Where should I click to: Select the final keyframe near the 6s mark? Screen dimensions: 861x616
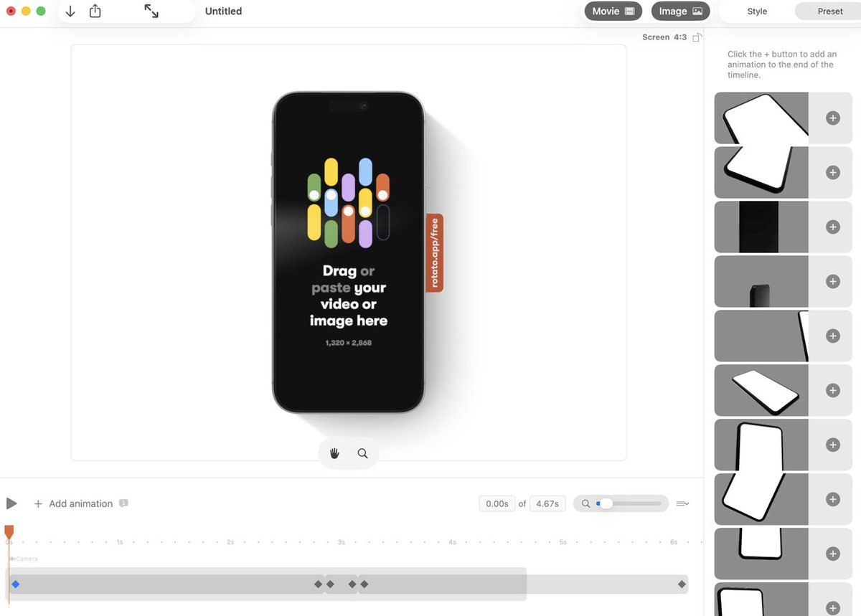coord(682,584)
